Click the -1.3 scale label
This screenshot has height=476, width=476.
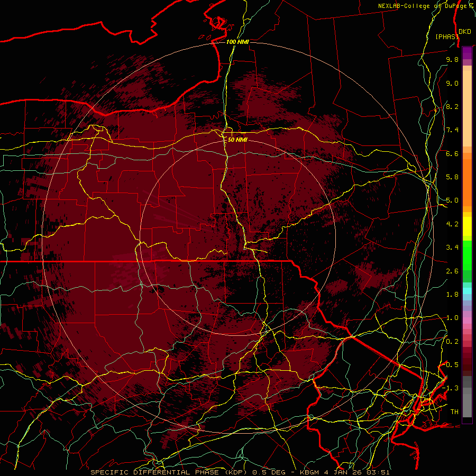(x=451, y=388)
